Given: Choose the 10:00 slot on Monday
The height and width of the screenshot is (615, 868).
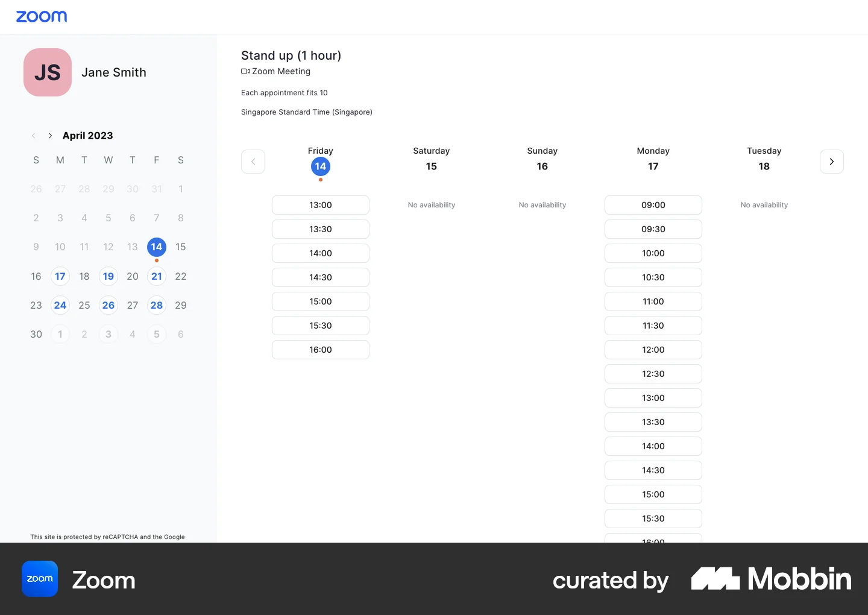Looking at the screenshot, I should pos(653,253).
